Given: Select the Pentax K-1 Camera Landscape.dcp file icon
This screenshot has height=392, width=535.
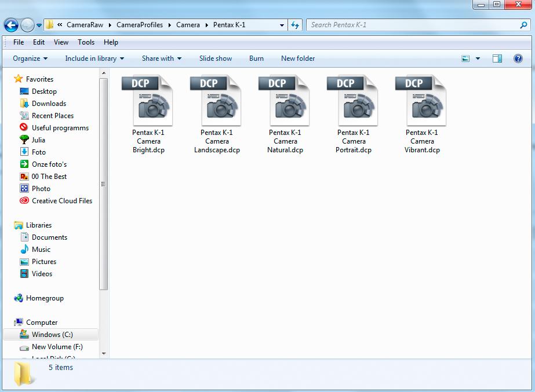Looking at the screenshot, I should click(x=216, y=100).
